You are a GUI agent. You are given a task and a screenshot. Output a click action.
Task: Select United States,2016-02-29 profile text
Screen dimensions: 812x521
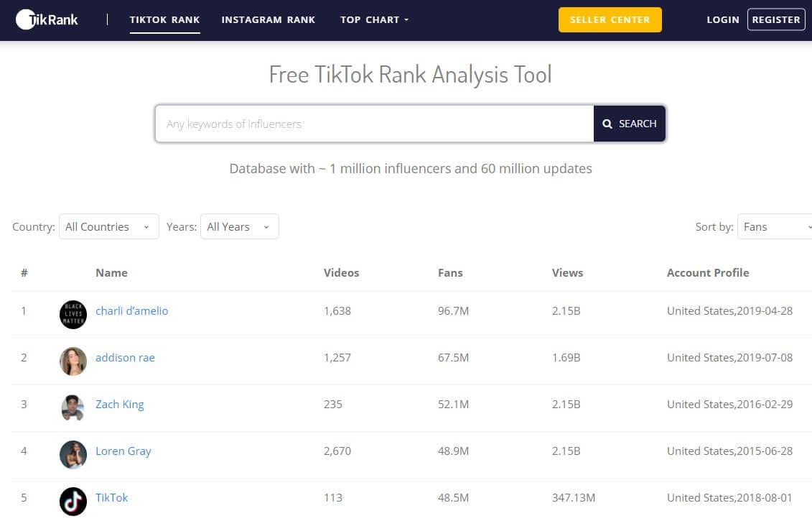click(x=729, y=404)
